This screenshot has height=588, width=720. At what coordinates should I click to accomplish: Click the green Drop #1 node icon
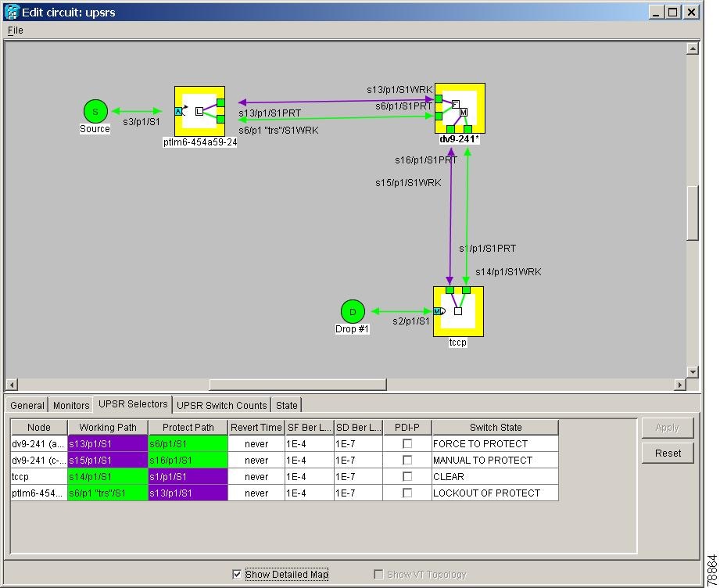pyautogui.click(x=353, y=311)
